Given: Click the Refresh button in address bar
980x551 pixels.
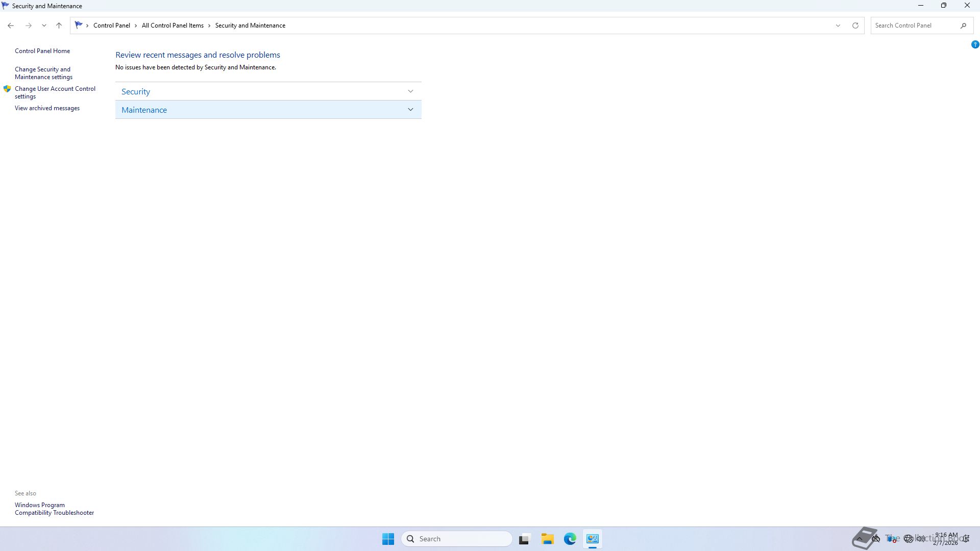Looking at the screenshot, I should coord(855,26).
